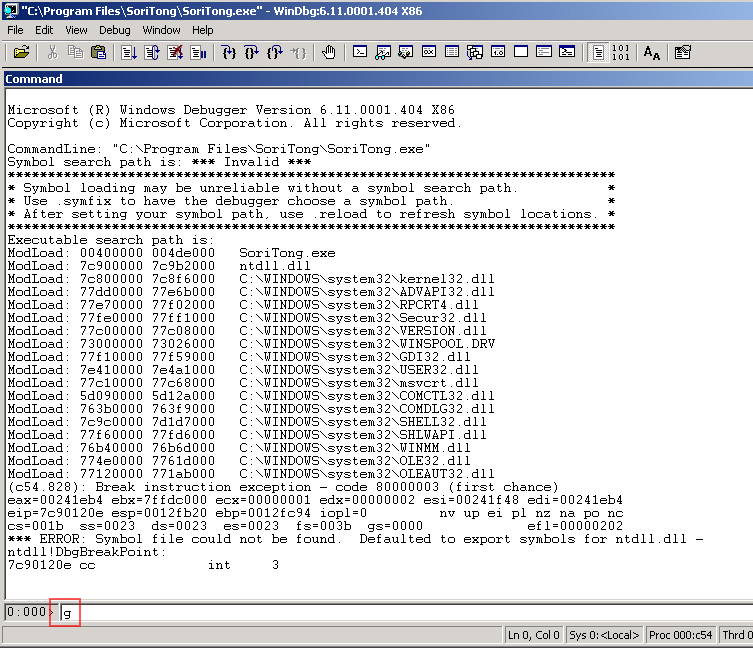Open the Window menu
Viewport: 753px width, 648px height.
pos(161,30)
